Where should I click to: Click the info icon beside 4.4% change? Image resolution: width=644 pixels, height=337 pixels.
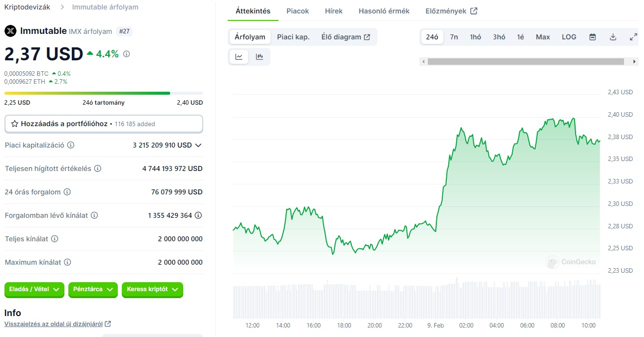(x=126, y=54)
